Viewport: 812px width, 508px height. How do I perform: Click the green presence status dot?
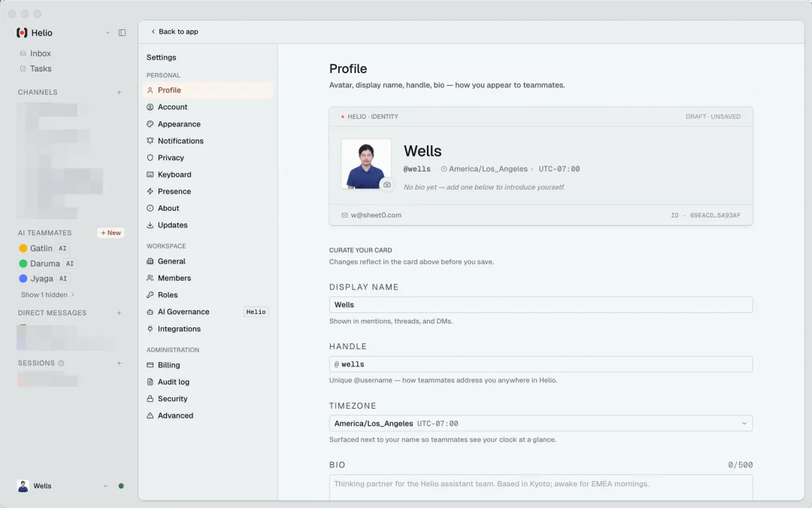pos(121,486)
